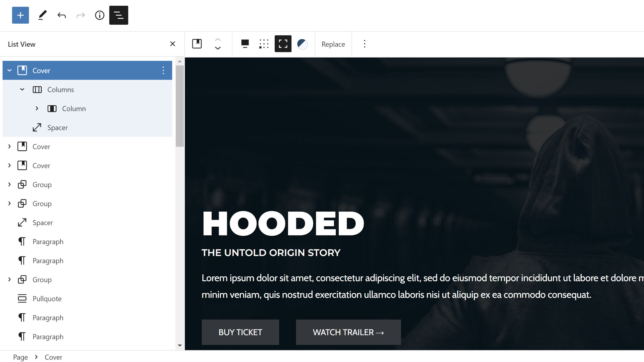Click the list view scroll down arrow
The height and width of the screenshot is (362, 644).
click(x=180, y=346)
